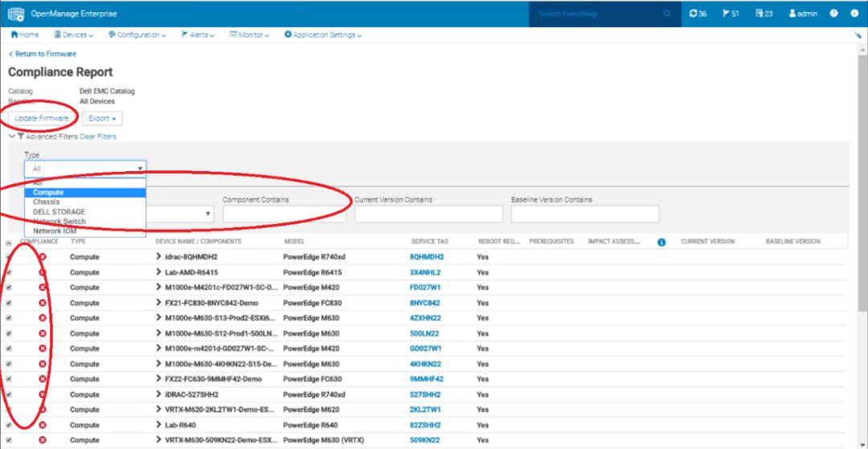Viewport: 868px width, 449px height.
Task: Click the Component Contains input field
Action: [285, 214]
